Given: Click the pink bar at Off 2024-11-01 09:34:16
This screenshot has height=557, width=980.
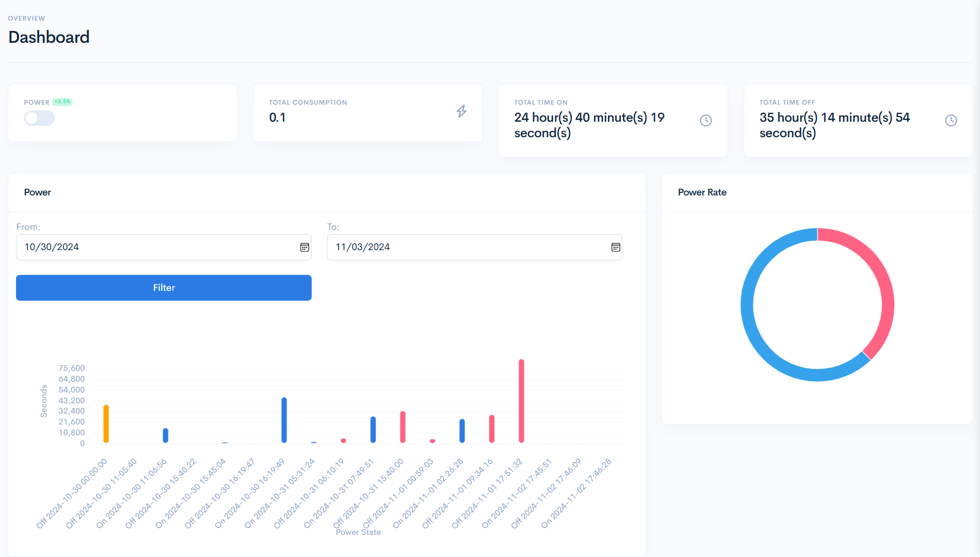Looking at the screenshot, I should pos(492,429).
